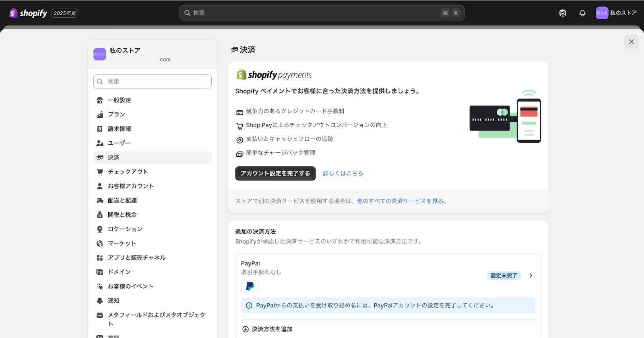Screen dimensions: 644x338
Task: Click 支払いとキャッシュフローの追跡 text
Action: pyautogui.click(x=289, y=139)
